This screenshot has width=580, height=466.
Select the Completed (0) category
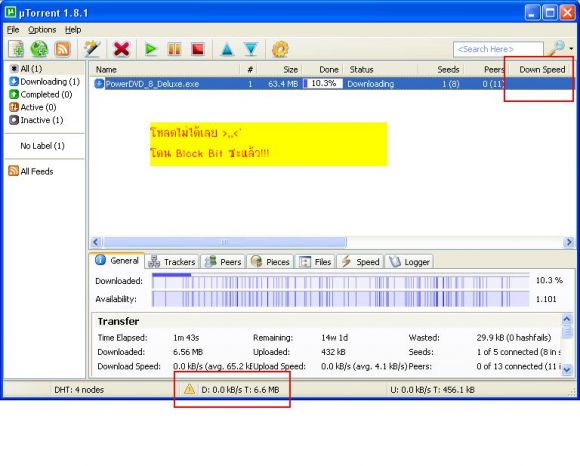41,95
